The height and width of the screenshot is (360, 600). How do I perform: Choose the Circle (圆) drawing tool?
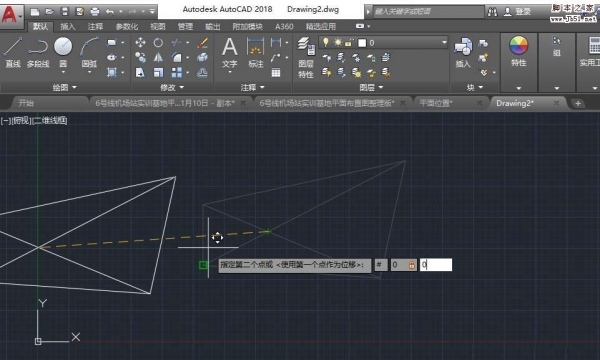63,52
